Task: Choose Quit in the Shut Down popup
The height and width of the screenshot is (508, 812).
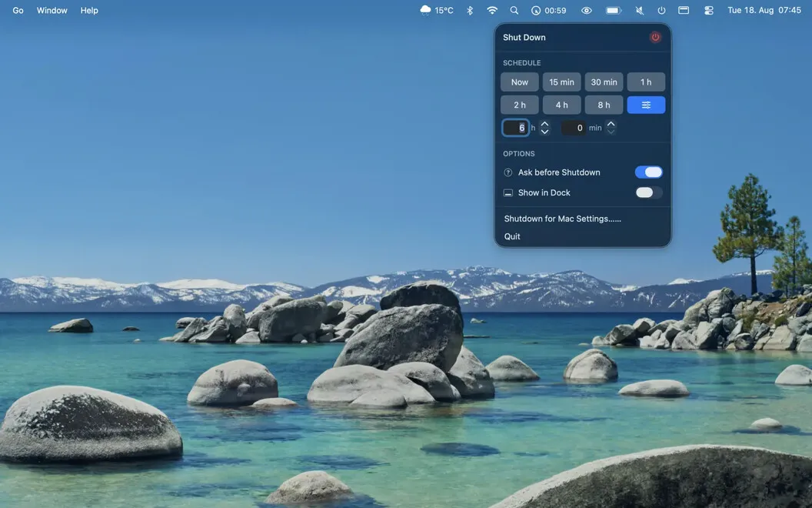Action: coord(512,236)
